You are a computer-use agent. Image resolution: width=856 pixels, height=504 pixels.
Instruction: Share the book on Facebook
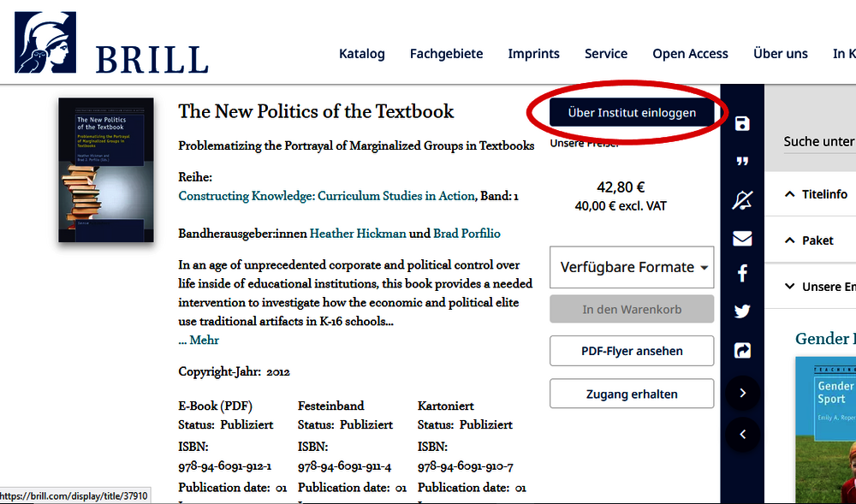(742, 274)
